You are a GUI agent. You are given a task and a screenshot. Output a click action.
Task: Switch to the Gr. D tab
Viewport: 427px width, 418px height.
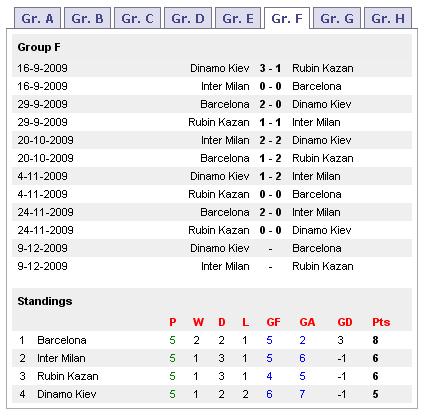(x=188, y=18)
